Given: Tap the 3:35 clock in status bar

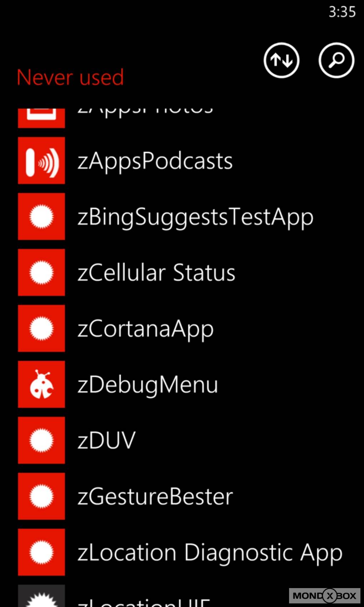Looking at the screenshot, I should (342, 12).
